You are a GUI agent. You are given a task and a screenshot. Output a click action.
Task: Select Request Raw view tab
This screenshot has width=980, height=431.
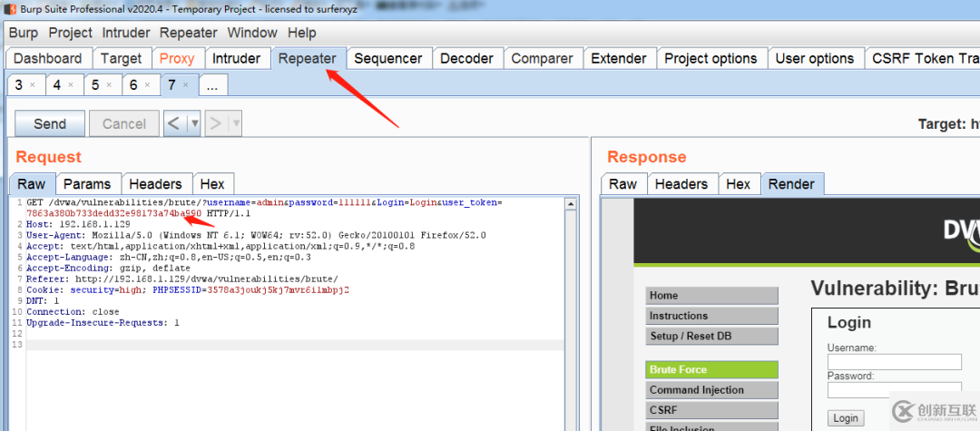click(32, 184)
